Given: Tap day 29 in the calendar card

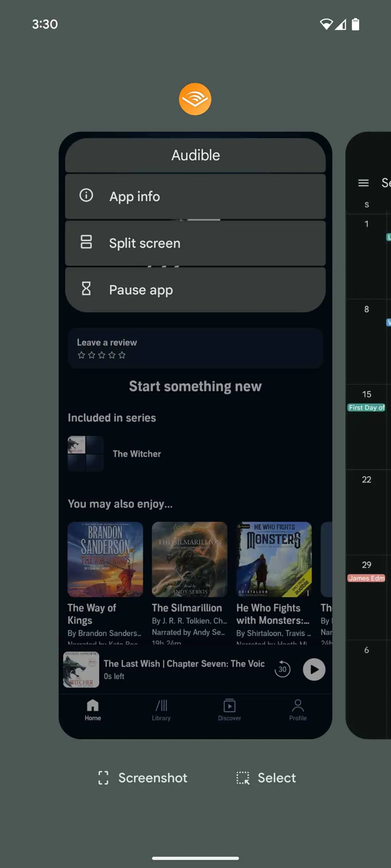Looking at the screenshot, I should pos(366,565).
